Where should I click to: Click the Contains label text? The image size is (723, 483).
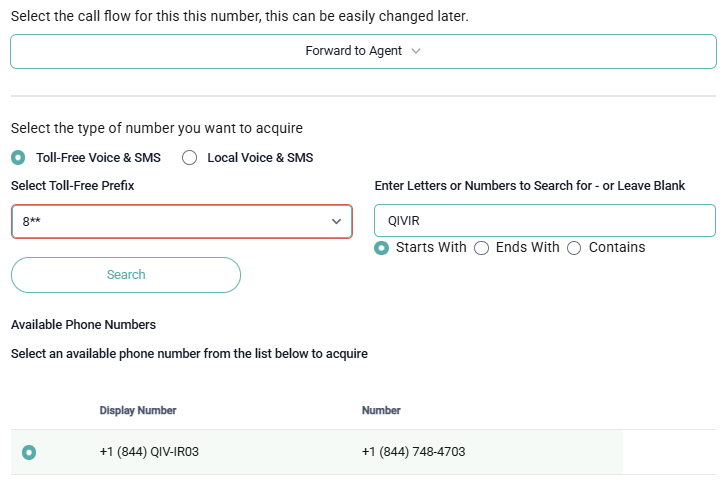[x=617, y=247]
